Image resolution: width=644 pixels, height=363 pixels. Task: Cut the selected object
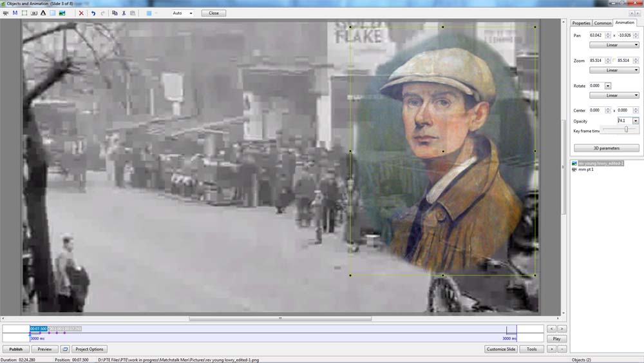pyautogui.click(x=124, y=13)
